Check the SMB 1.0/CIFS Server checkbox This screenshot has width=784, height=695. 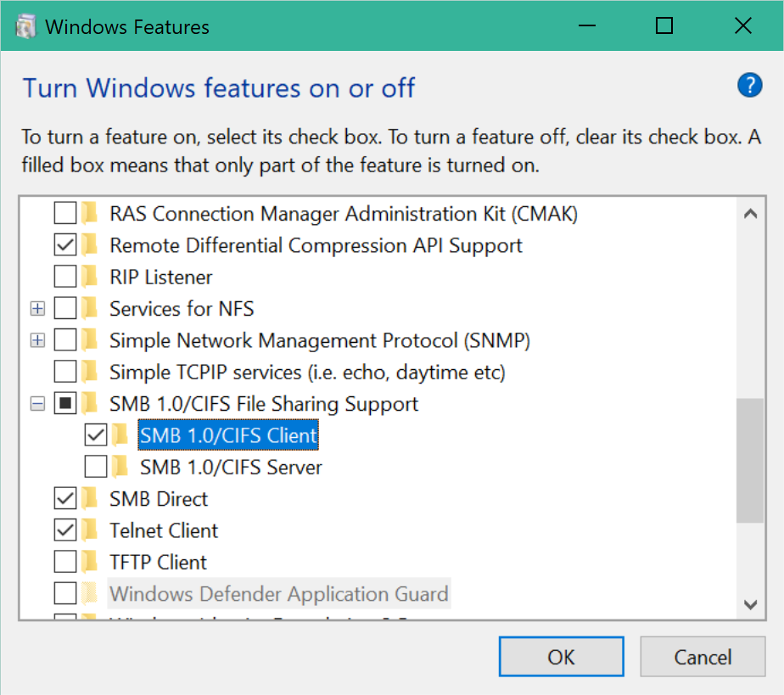(96, 467)
